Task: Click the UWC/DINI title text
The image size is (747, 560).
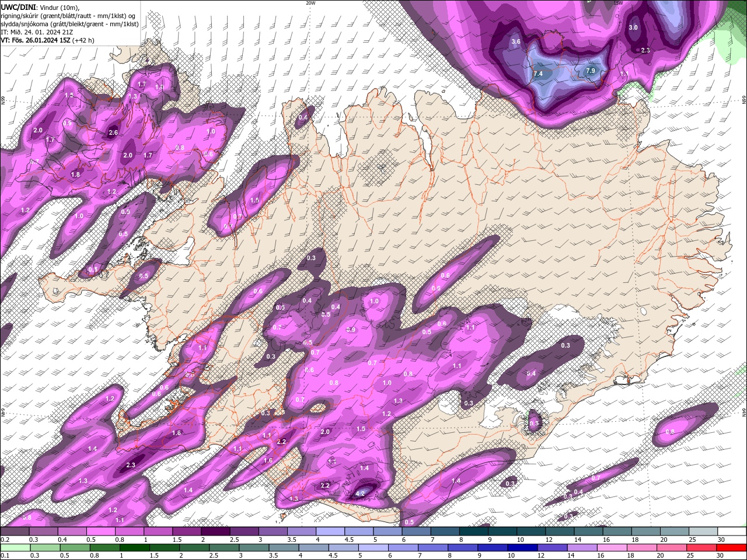Action: coord(19,7)
